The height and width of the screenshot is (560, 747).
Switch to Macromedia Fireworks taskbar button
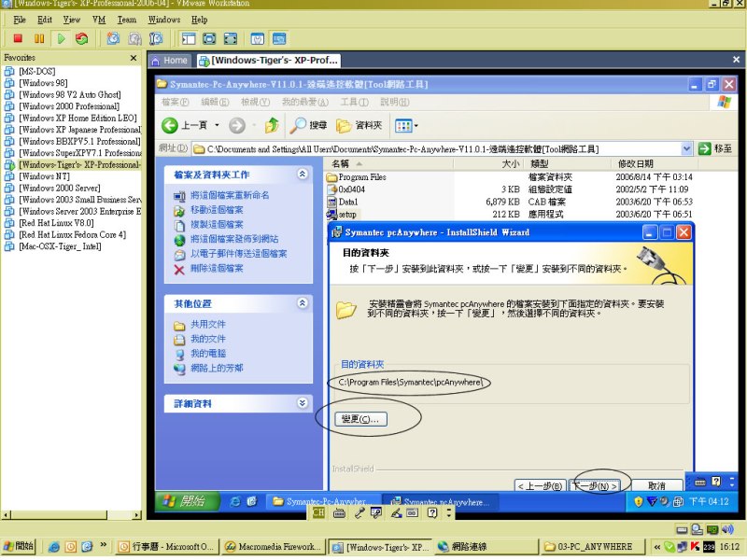(x=274, y=547)
